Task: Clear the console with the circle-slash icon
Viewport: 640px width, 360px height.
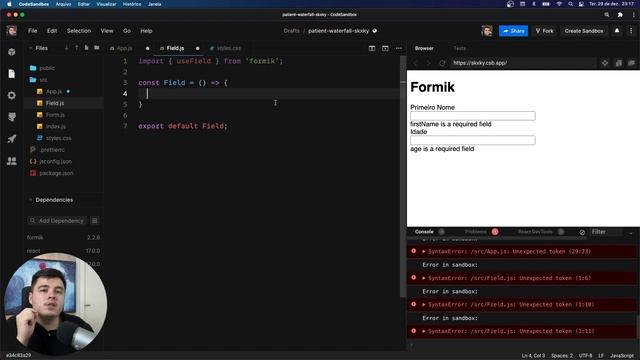Action: click(582, 232)
